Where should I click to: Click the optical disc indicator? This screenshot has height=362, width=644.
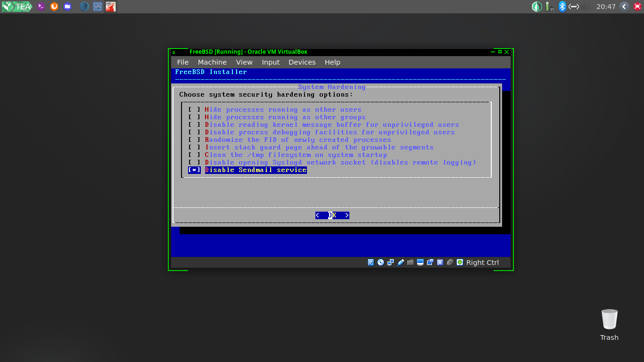381,263
